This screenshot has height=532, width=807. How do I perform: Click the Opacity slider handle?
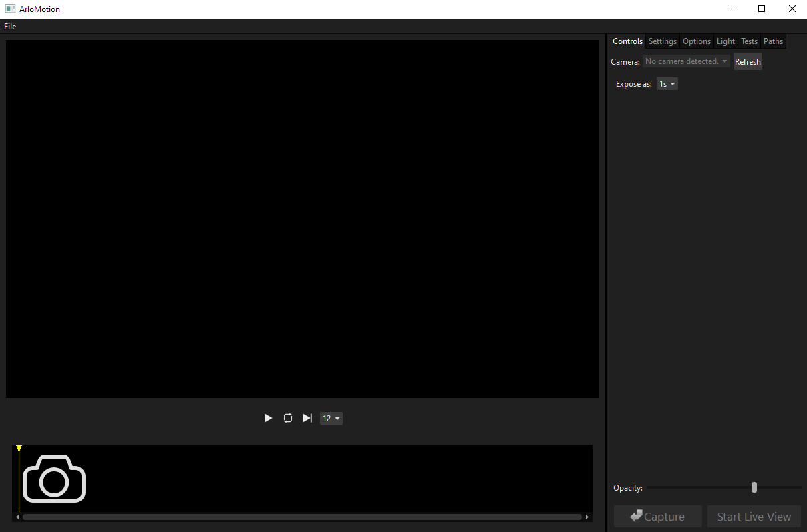coord(754,487)
